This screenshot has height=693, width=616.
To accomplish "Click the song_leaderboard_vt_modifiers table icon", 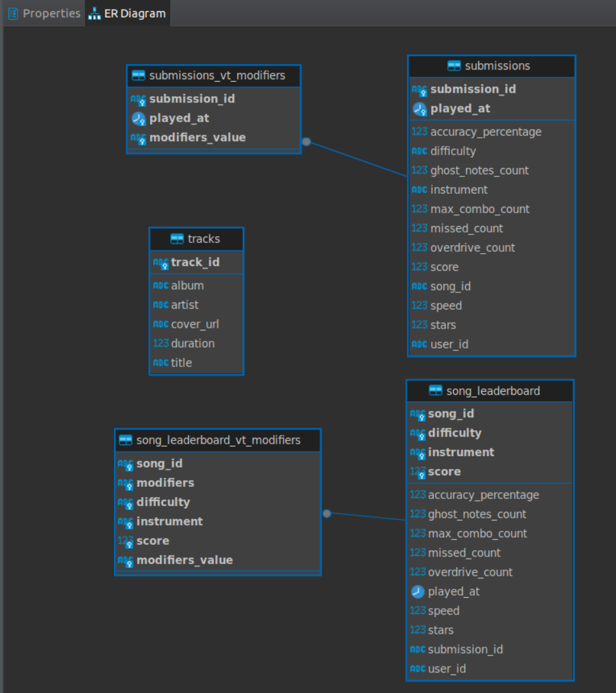I will pyautogui.click(x=126, y=440).
